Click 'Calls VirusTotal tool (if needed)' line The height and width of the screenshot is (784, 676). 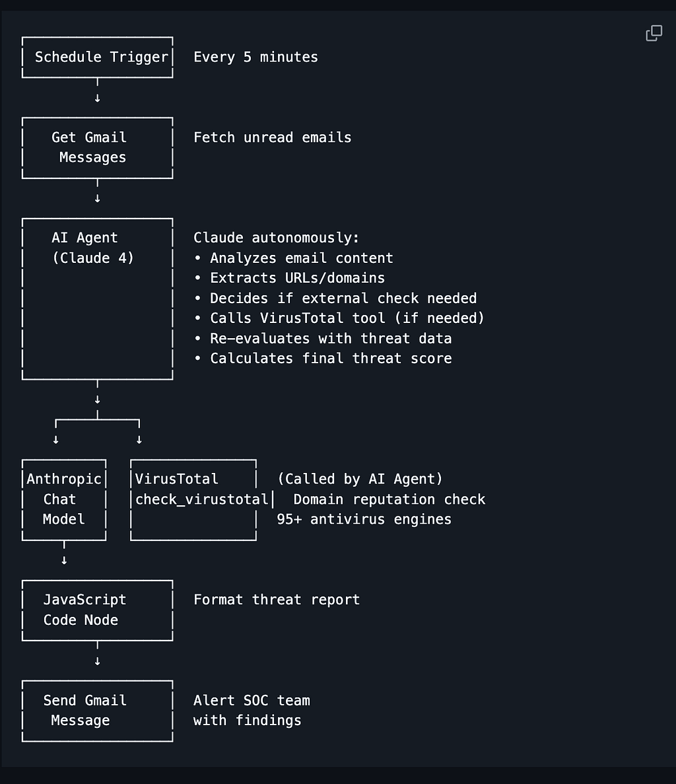(x=339, y=318)
